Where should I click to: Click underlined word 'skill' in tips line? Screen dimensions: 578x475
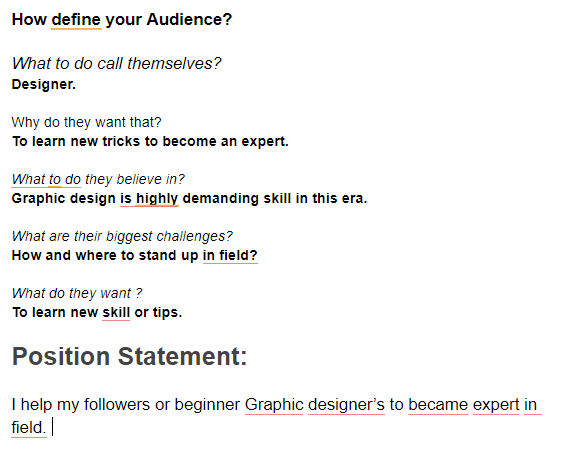pos(116,312)
